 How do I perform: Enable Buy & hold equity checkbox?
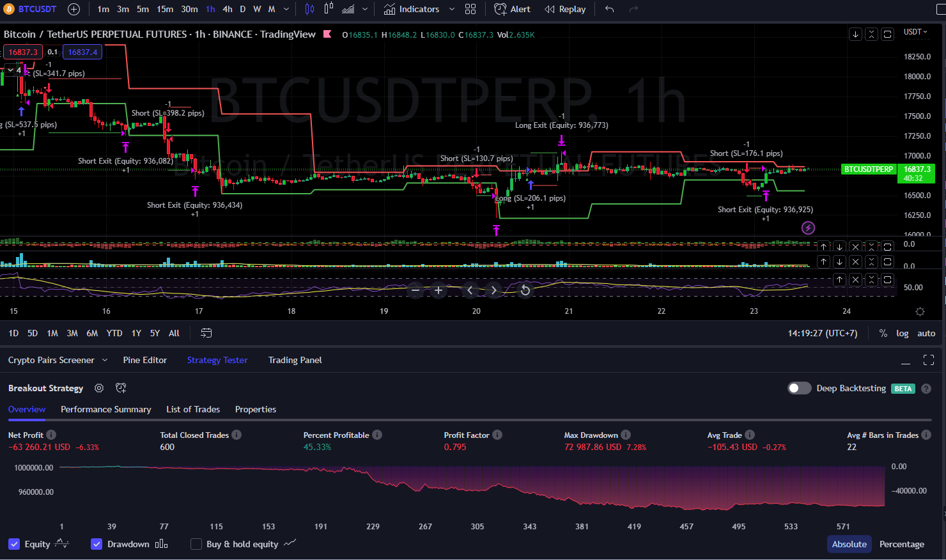(x=196, y=544)
